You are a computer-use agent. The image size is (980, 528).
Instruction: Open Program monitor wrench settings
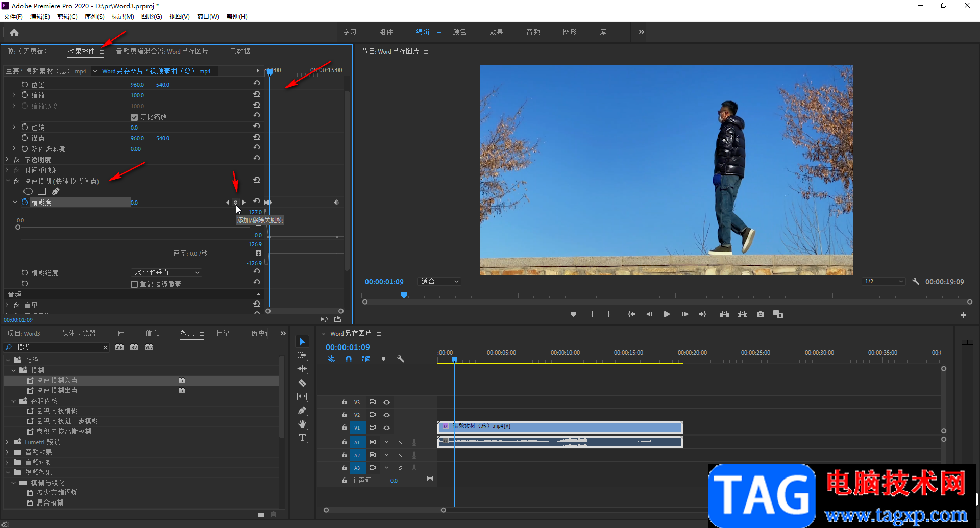[916, 281]
